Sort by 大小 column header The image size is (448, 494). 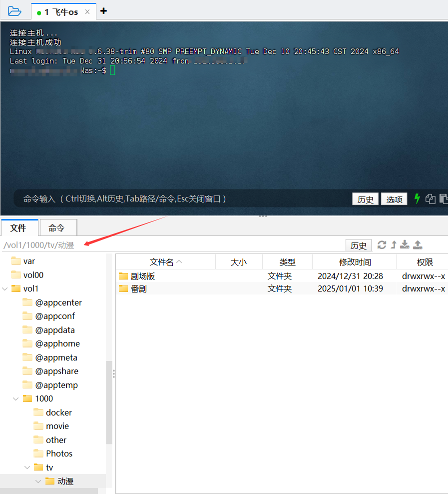(x=239, y=262)
